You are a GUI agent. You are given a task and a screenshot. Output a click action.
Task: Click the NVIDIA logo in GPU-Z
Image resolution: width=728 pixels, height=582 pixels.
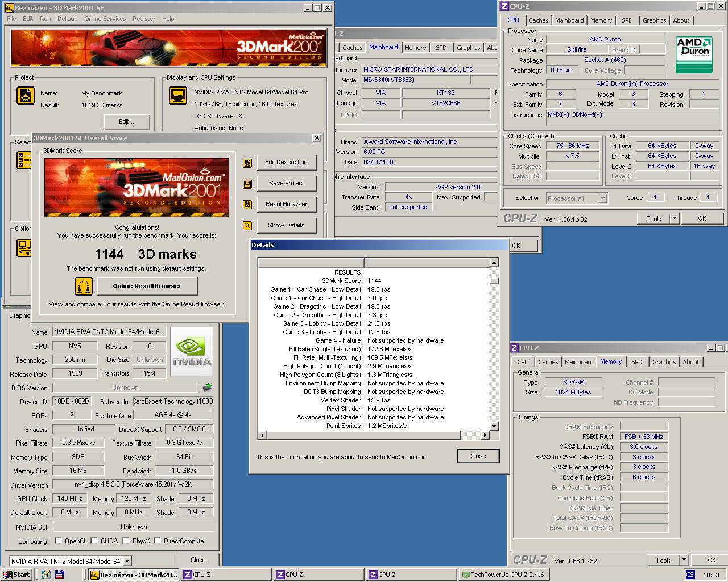point(192,352)
